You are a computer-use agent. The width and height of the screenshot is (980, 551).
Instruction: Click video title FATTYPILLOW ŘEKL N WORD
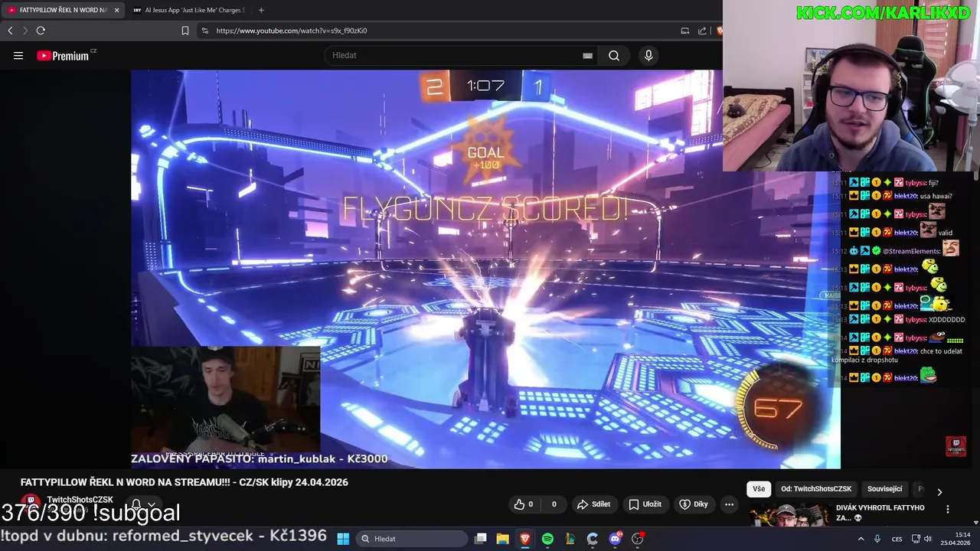point(185,482)
